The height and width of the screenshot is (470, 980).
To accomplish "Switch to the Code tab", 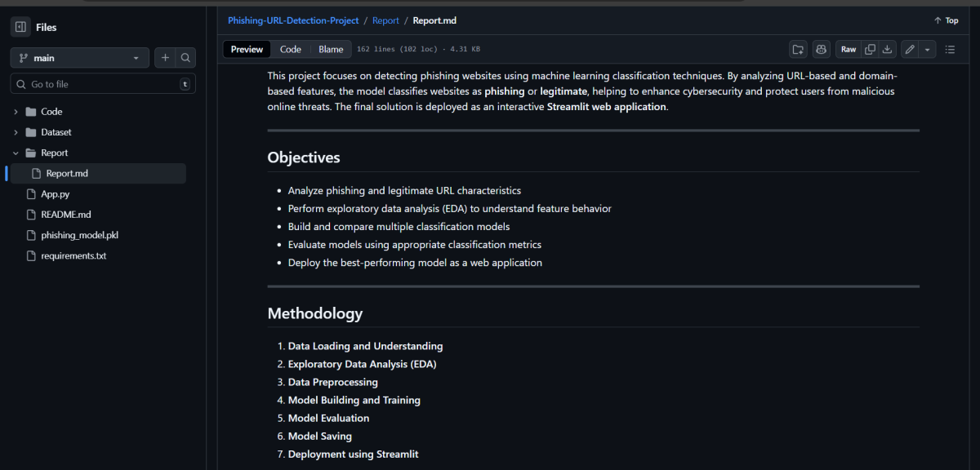I will [290, 50].
